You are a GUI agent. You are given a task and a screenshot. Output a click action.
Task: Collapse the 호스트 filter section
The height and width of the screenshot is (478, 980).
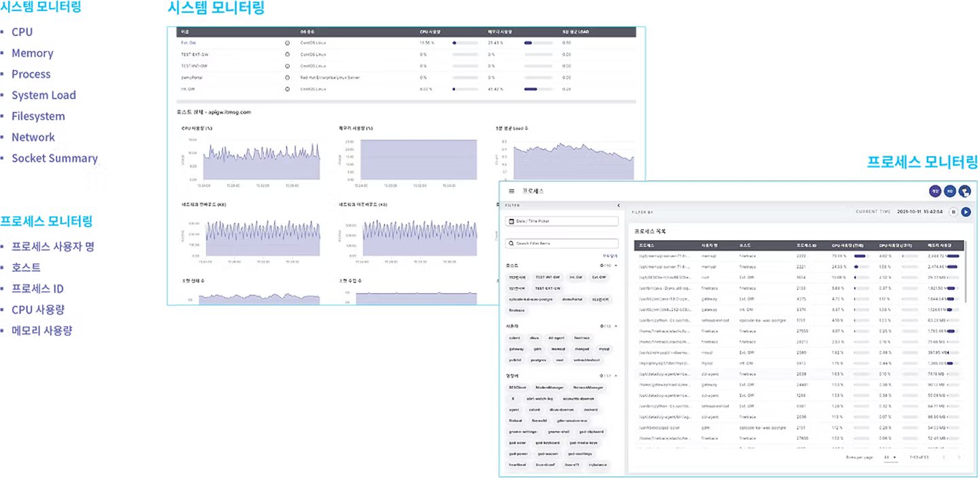click(616, 265)
